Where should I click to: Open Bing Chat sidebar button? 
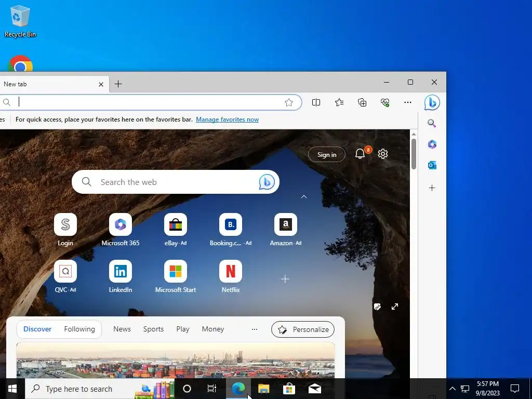coord(432,102)
